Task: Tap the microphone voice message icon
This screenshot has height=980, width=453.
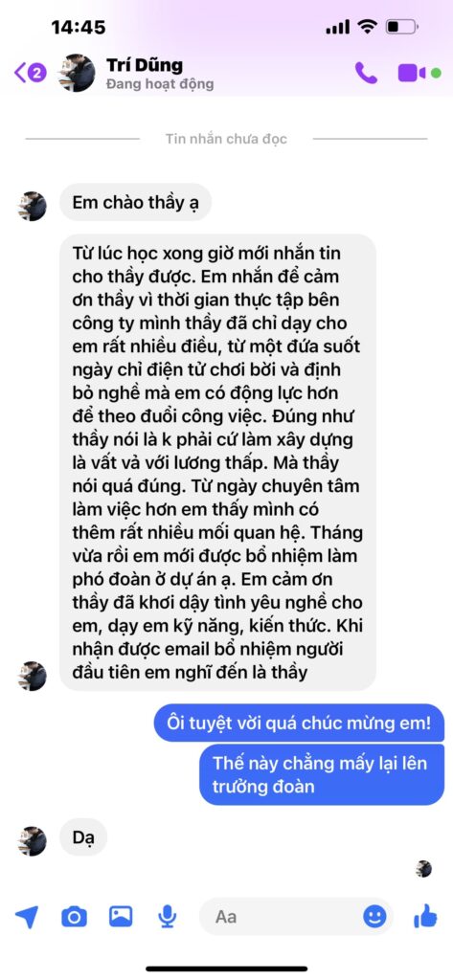Action: point(167,917)
